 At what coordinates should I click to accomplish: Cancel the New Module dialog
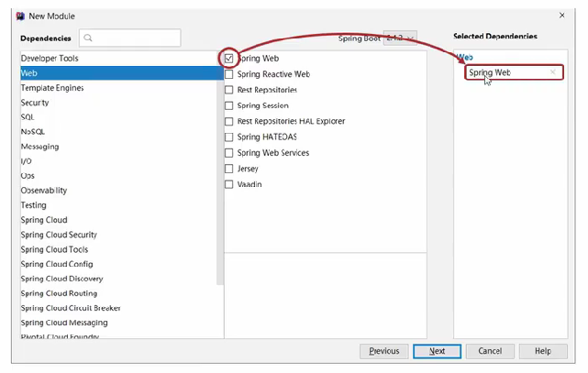pos(490,351)
